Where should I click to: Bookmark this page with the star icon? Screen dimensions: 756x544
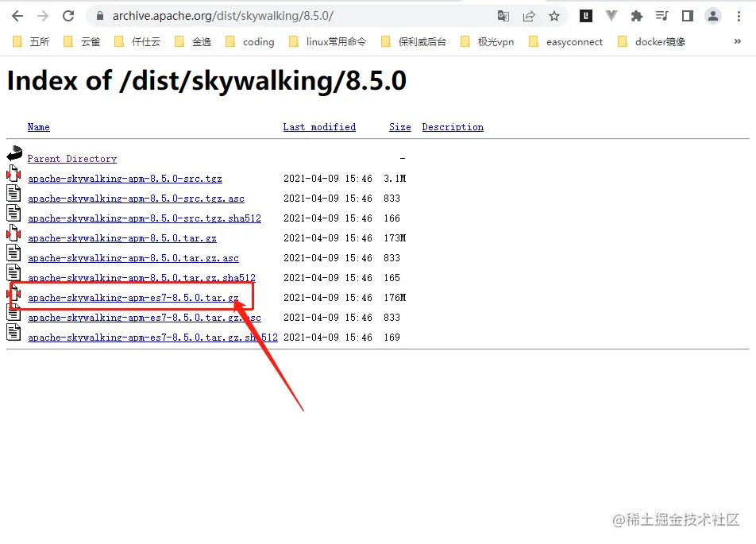(x=554, y=16)
